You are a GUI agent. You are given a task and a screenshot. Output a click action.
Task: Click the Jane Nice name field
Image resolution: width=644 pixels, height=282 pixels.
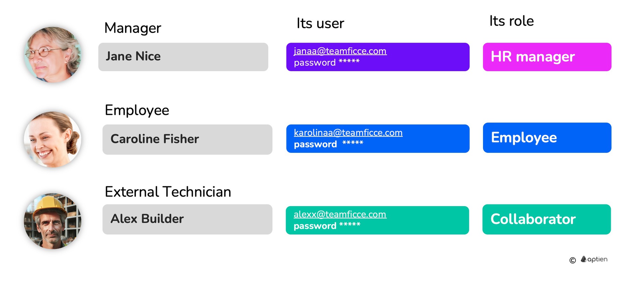coord(183,57)
